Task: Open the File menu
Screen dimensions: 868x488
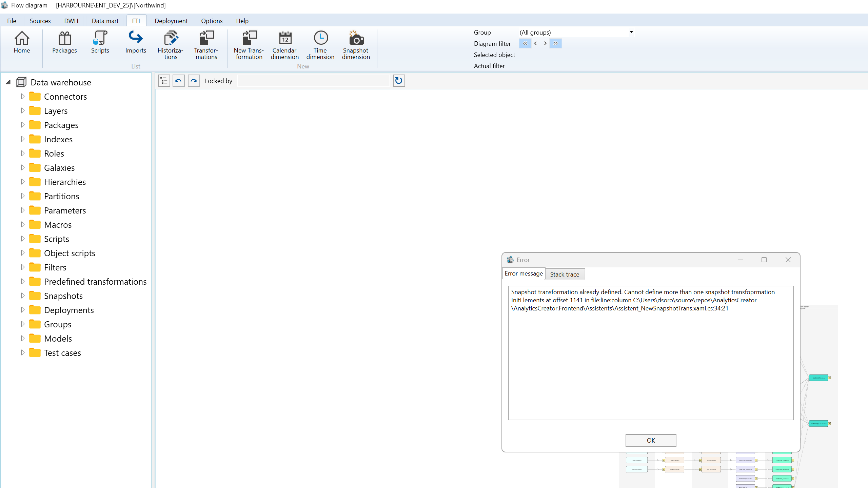Action: click(x=12, y=21)
